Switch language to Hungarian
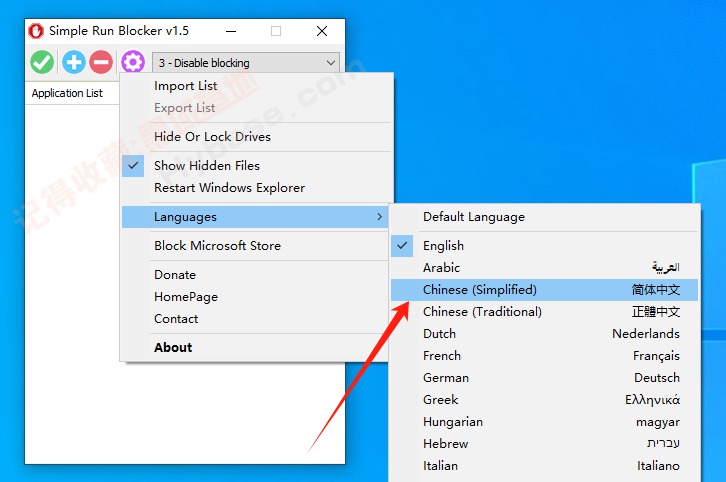The image size is (726, 482). 544,422
